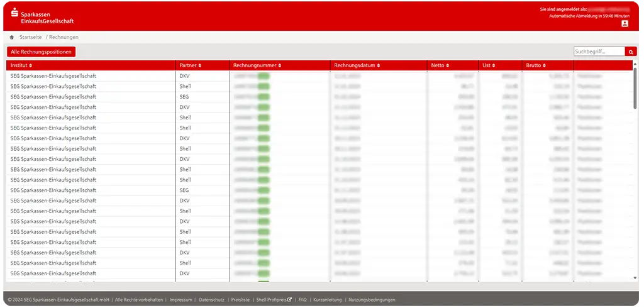644x308 pixels.
Task: Type in the Suchbegriff search field
Action: pyautogui.click(x=599, y=52)
